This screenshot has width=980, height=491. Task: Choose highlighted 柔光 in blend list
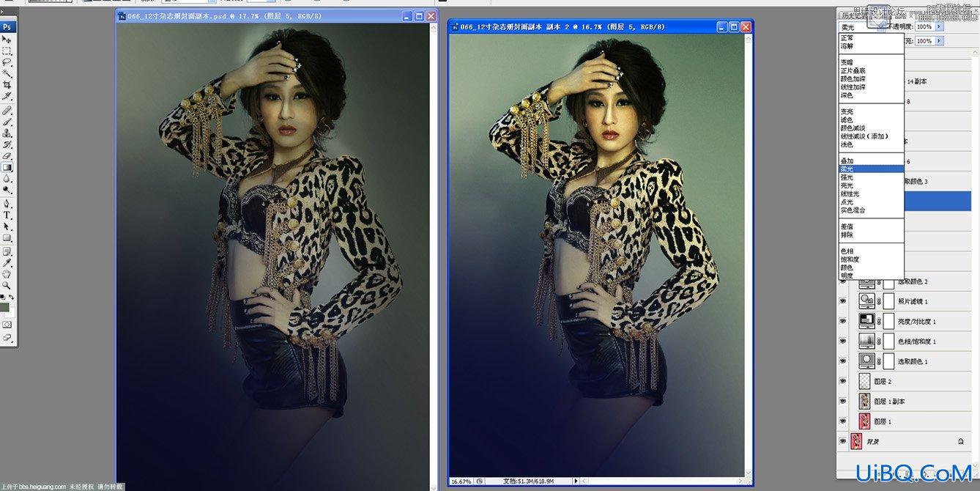[x=871, y=169]
